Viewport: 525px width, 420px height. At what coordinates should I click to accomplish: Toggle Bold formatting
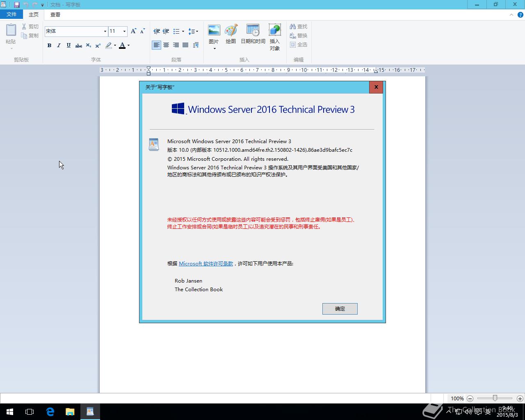click(x=49, y=46)
